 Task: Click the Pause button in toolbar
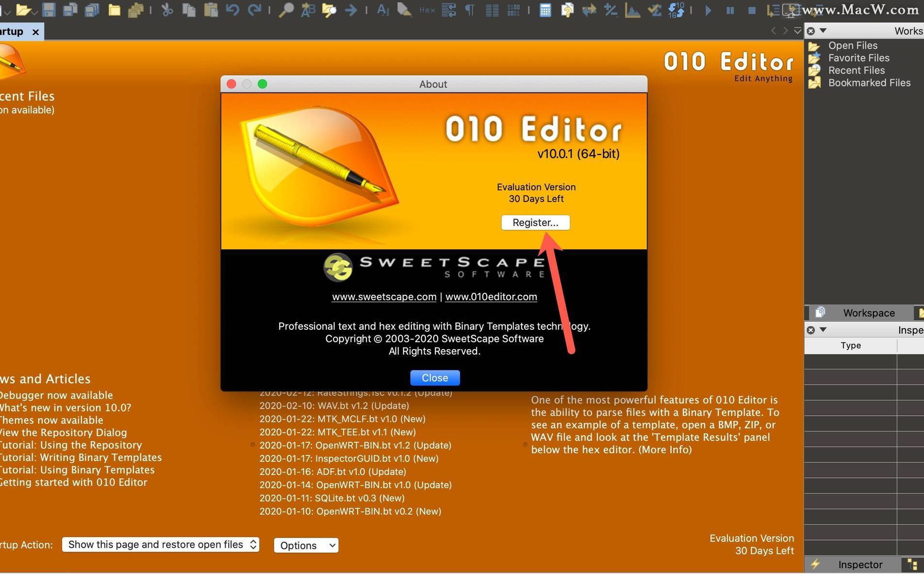point(730,10)
